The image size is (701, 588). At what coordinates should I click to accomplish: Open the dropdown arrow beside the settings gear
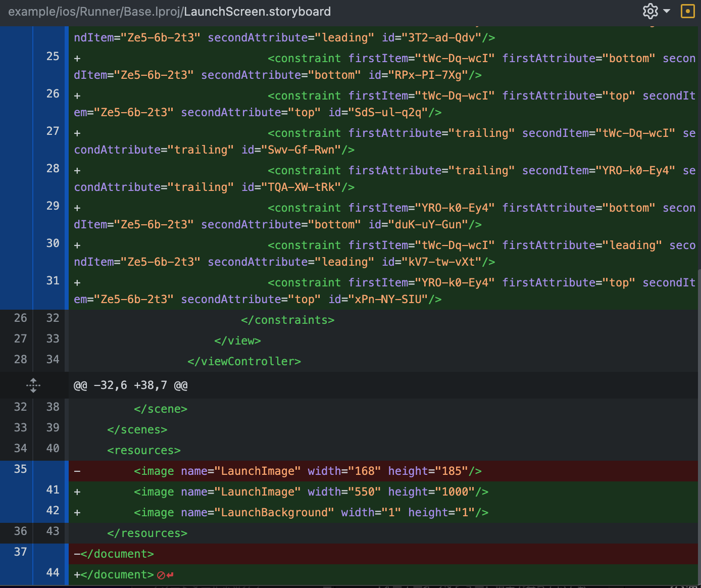(666, 11)
